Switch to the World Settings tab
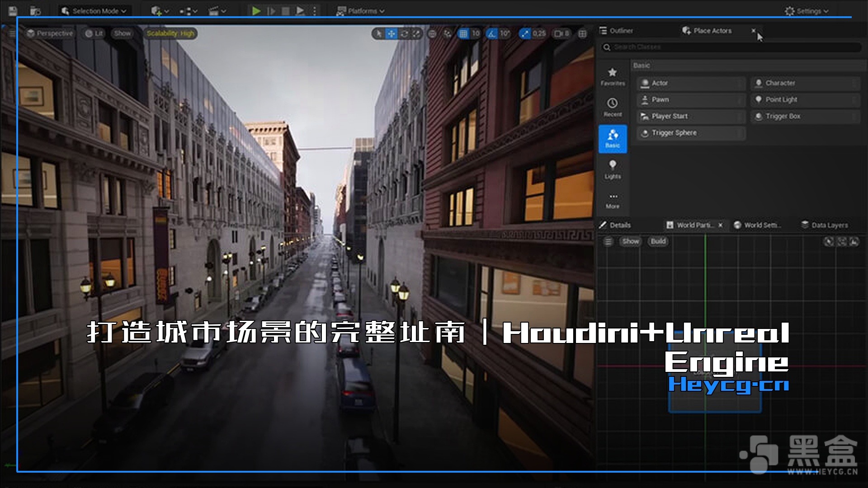The width and height of the screenshot is (868, 488). tap(758, 225)
